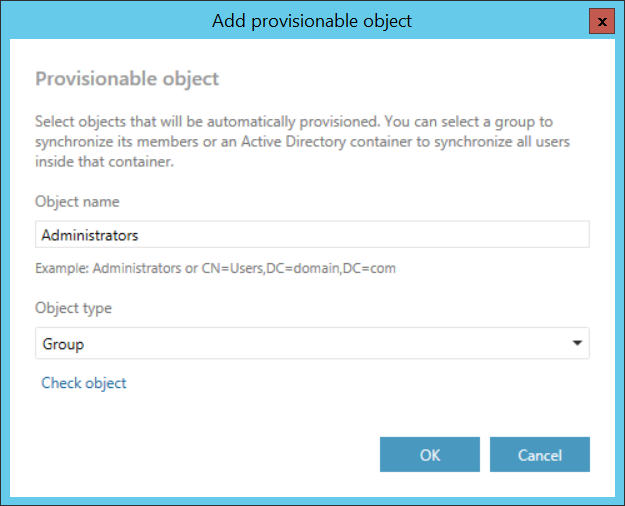The image size is (625, 506).
Task: Click the 'Object type' label
Action: pos(73,308)
